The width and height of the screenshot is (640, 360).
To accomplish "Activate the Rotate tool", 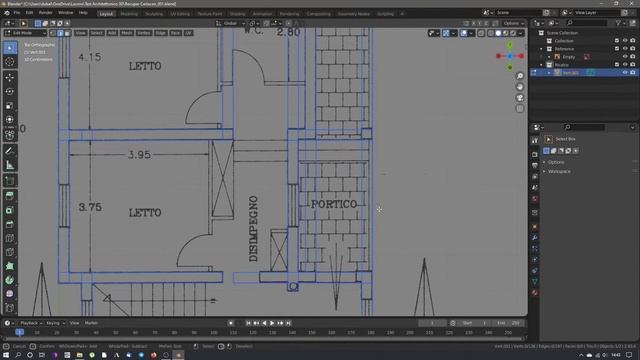I will [10, 91].
